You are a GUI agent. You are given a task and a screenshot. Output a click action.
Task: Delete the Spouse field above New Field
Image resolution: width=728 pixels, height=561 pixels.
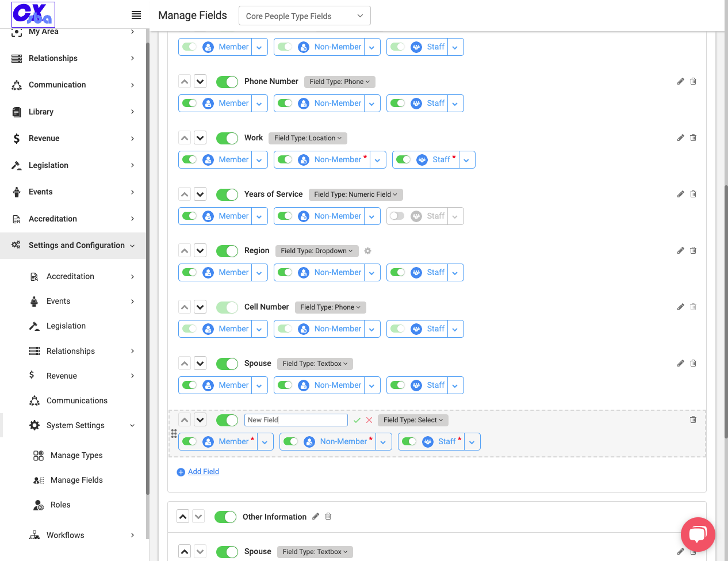pyautogui.click(x=693, y=363)
